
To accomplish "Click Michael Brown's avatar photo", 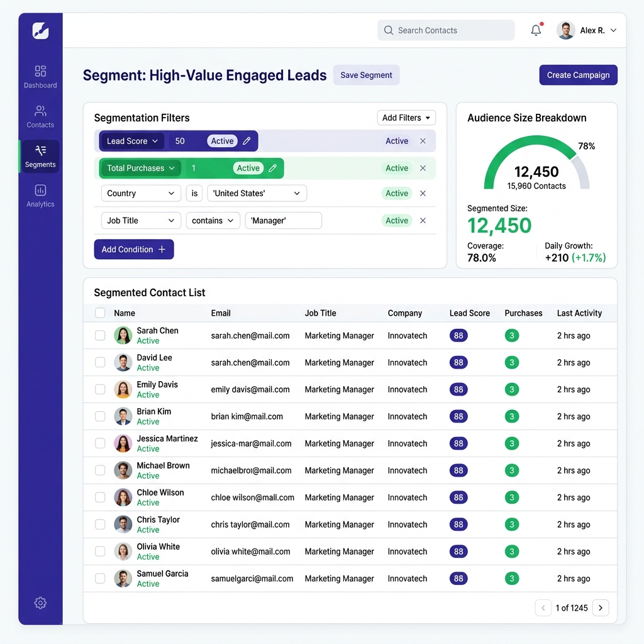I will coord(123,470).
